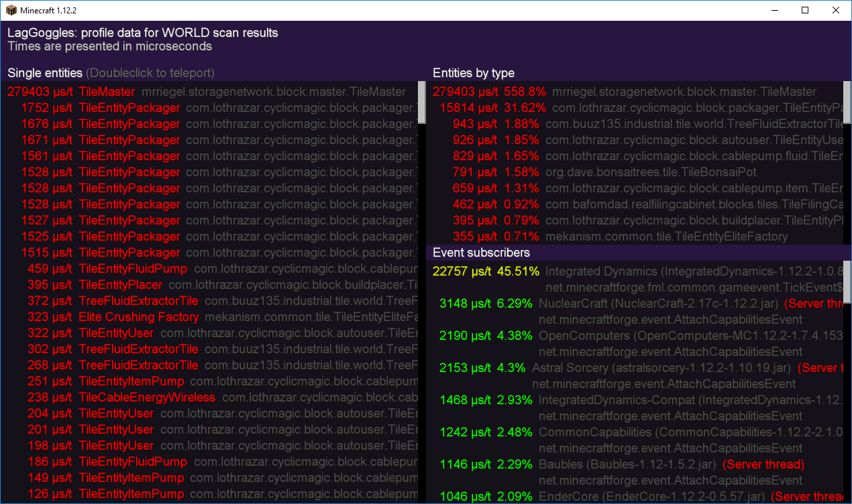Click the TileBonsaiPot 1.58% type row
Image resolution: width=852 pixels, height=504 pixels.
(x=636, y=172)
